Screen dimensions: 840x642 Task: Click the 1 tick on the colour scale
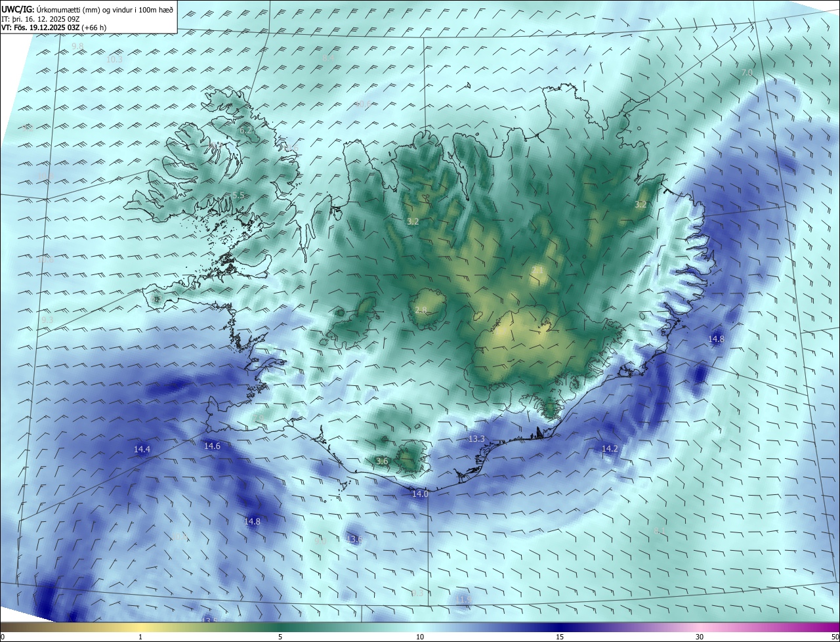click(140, 637)
